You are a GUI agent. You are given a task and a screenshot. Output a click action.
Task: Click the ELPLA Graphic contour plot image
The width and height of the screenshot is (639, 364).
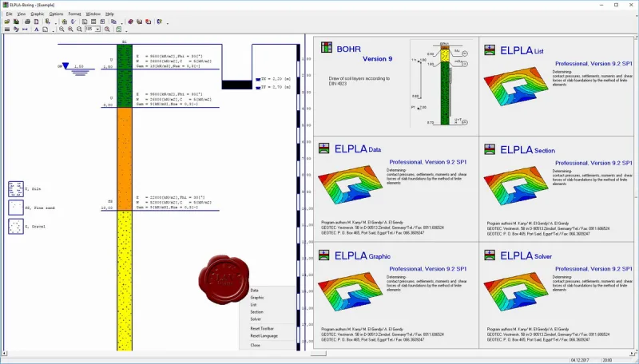point(351,292)
